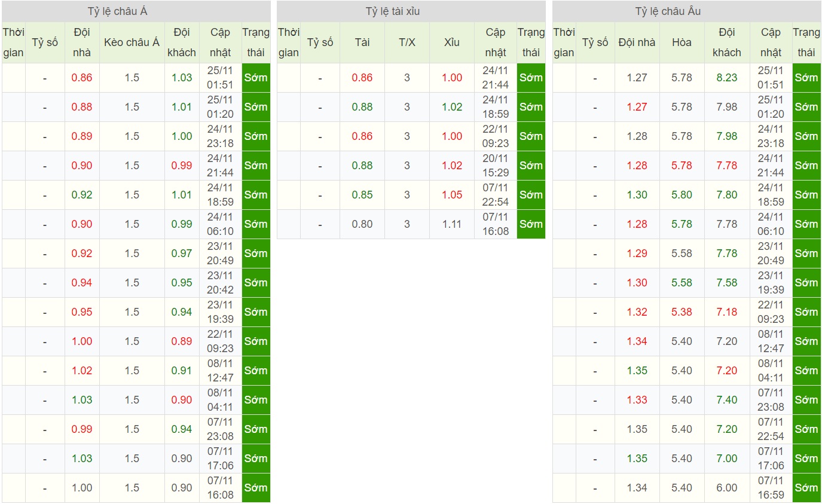Click Asian table timestamp 24/11 21:44

(x=220, y=166)
